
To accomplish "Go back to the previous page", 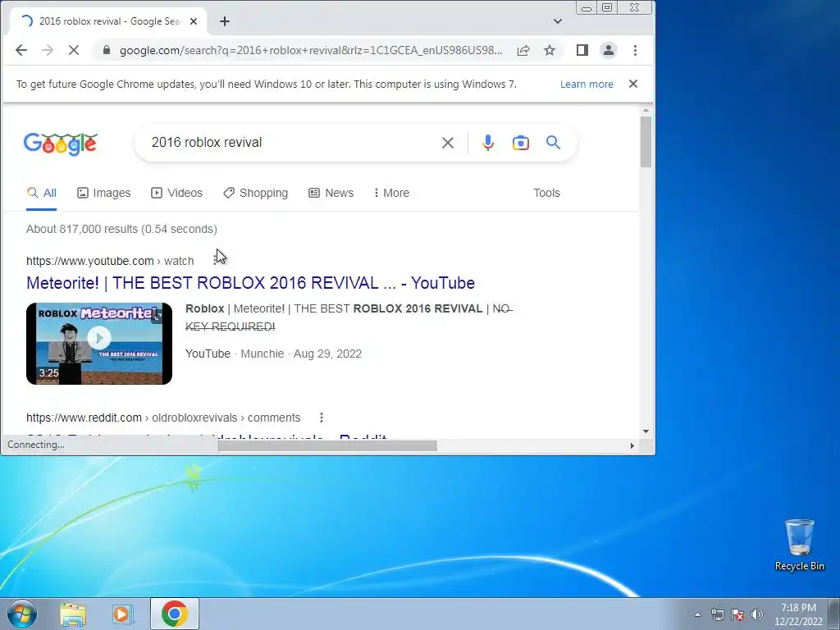I will (x=21, y=50).
